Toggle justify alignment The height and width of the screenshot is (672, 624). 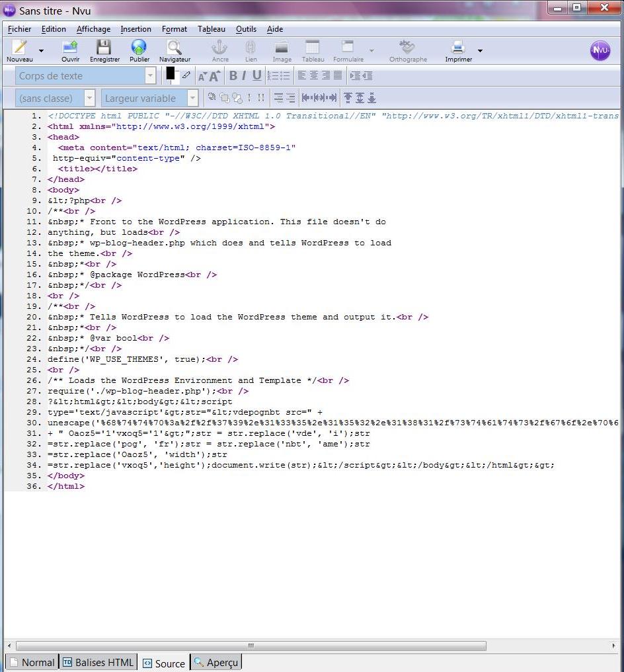(338, 75)
